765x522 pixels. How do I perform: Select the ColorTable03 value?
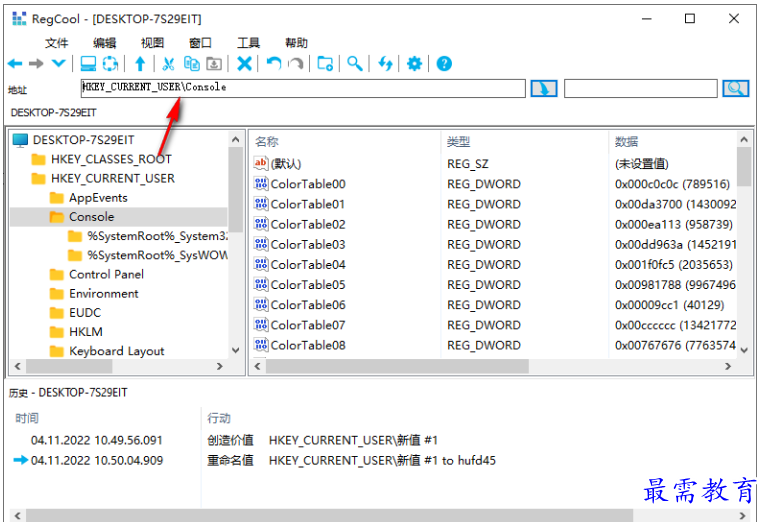[x=308, y=244]
